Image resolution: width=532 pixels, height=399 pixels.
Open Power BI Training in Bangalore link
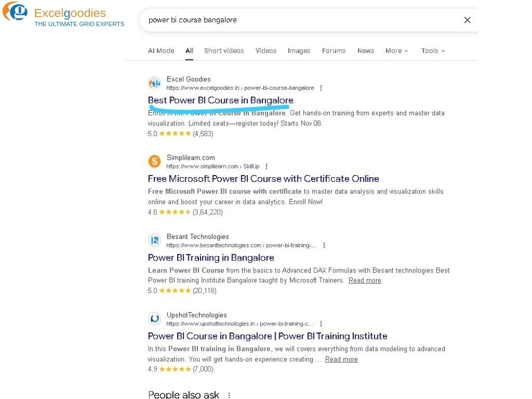click(211, 257)
